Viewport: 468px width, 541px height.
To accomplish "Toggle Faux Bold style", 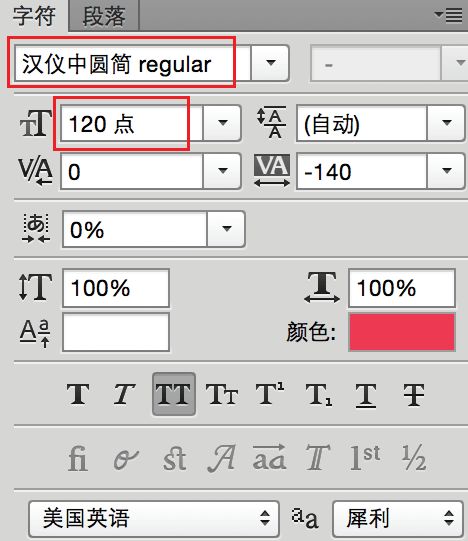I will (78, 394).
